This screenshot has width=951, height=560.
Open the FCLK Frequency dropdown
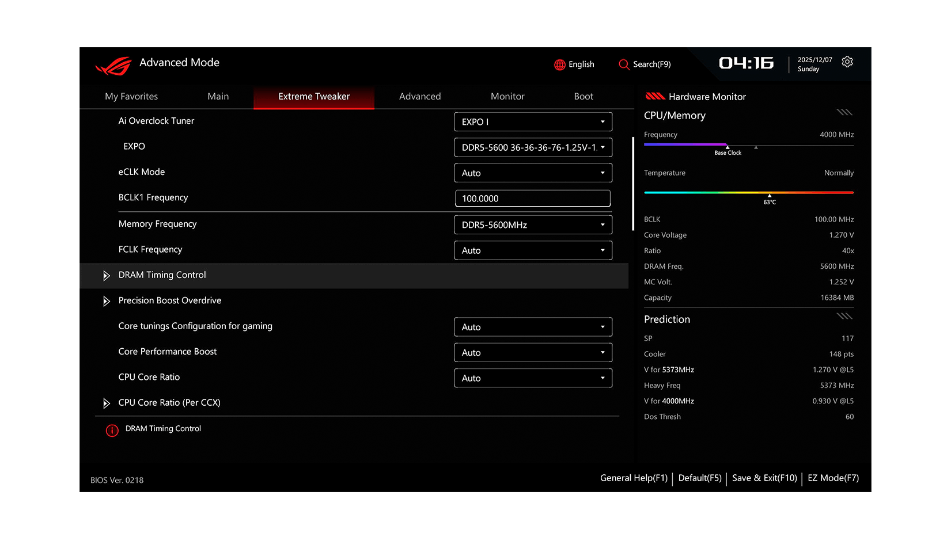point(533,250)
